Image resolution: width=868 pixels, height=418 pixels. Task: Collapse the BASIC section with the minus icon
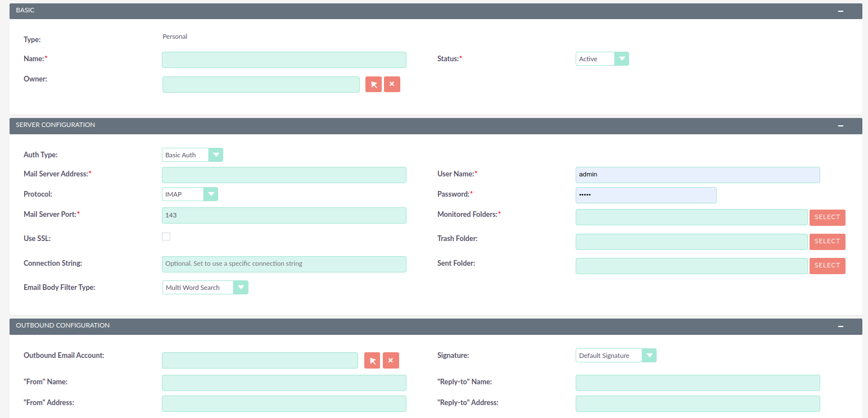(841, 11)
